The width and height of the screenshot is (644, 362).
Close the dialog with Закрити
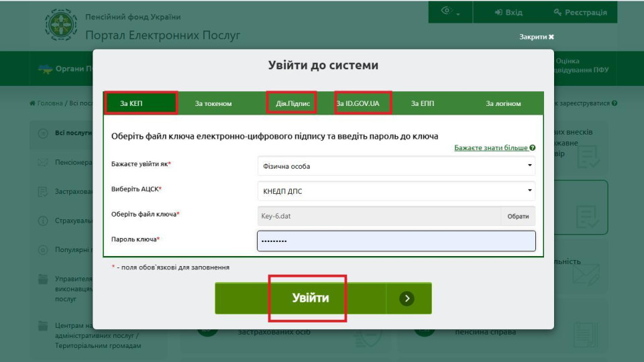point(537,37)
